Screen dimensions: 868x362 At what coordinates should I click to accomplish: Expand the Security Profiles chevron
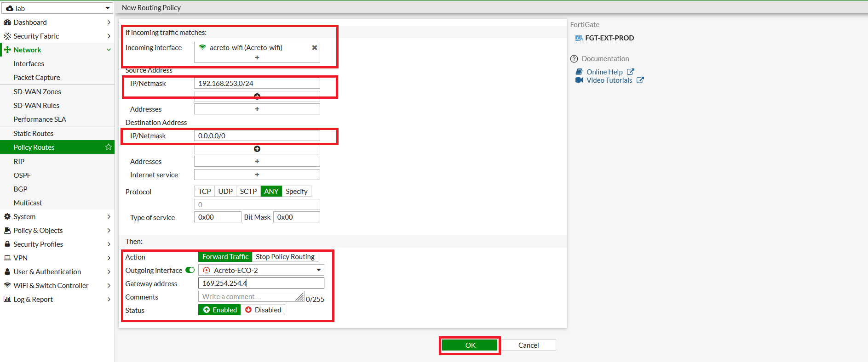(109, 244)
